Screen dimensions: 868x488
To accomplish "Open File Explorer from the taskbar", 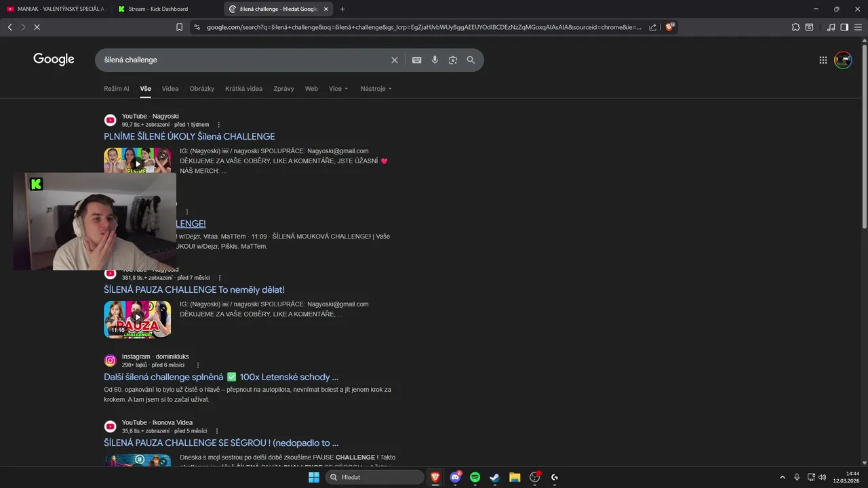I will pyautogui.click(x=515, y=477).
